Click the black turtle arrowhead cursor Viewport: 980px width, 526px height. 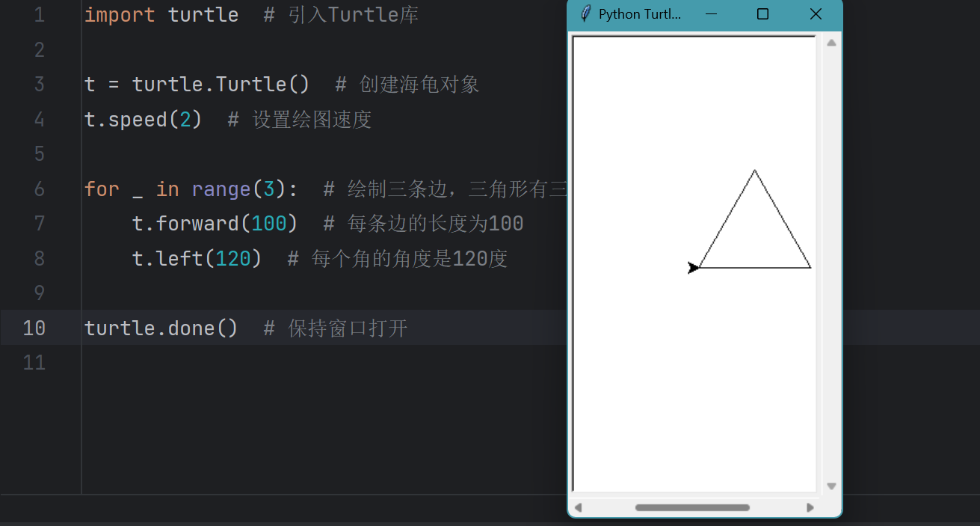(693, 268)
